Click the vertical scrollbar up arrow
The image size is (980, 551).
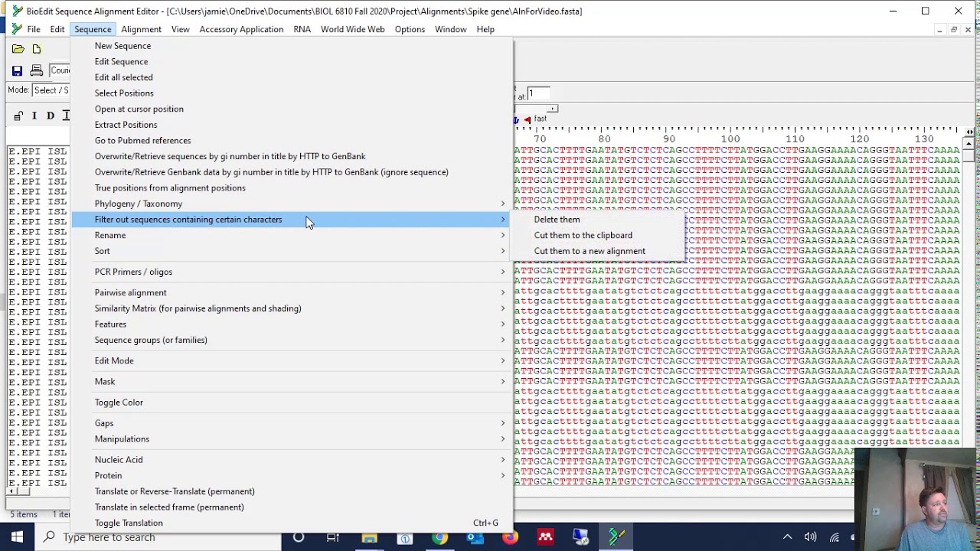click(969, 143)
